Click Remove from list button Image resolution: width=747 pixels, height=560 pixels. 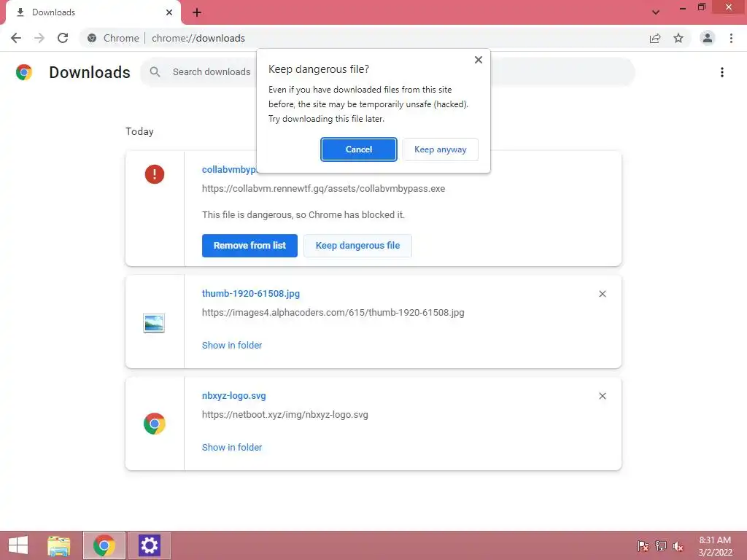tap(249, 246)
